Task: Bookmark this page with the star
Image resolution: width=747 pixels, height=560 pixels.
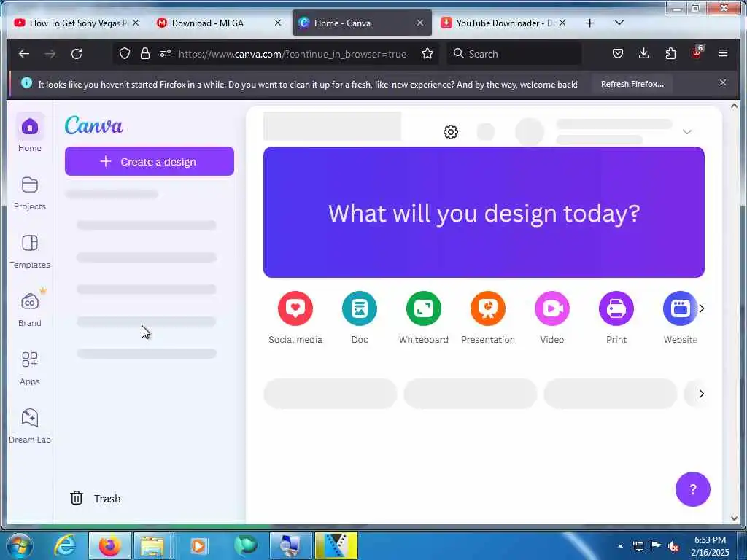Action: click(427, 53)
